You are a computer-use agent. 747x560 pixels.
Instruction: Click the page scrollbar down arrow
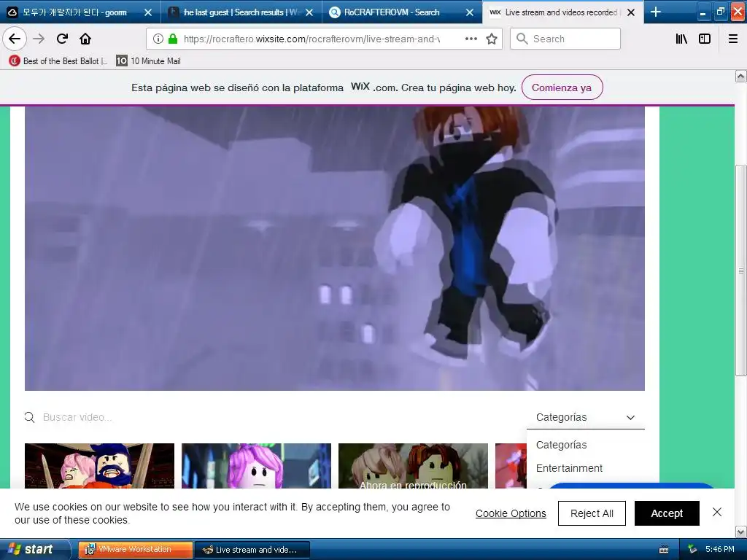pos(741,532)
